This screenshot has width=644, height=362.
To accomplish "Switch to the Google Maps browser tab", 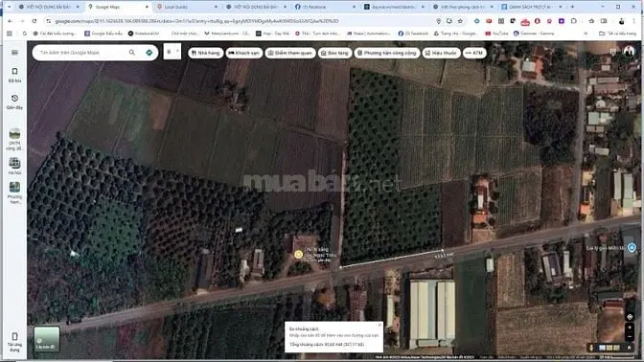I will pos(117,7).
